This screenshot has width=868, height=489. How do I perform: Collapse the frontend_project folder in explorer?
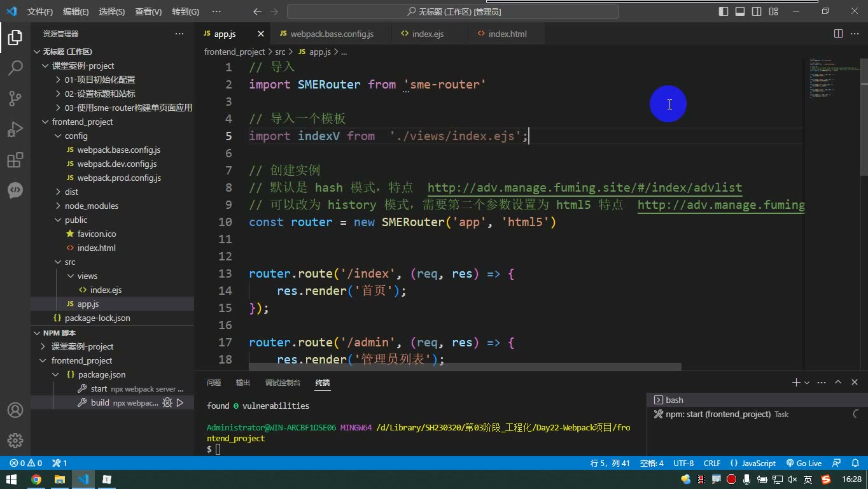pyautogui.click(x=82, y=122)
